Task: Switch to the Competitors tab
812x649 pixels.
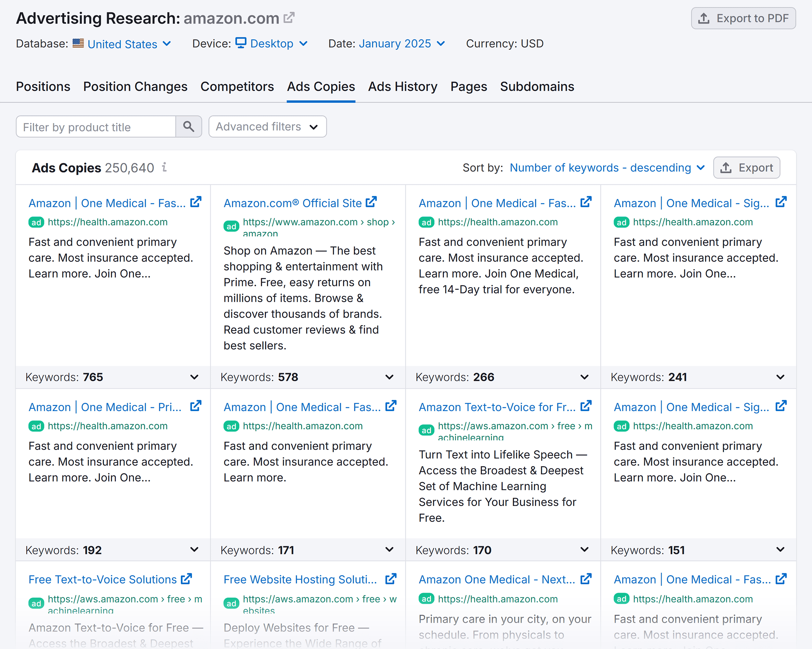Action: [237, 87]
